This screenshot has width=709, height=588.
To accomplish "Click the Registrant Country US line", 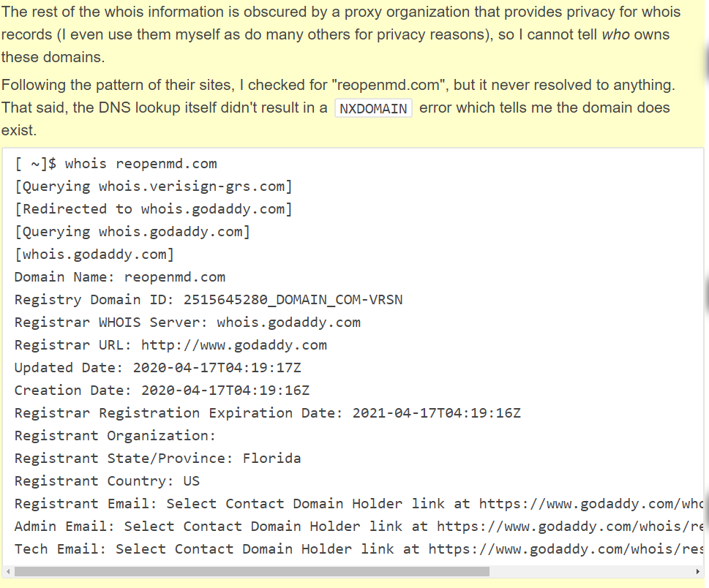I will (107, 481).
